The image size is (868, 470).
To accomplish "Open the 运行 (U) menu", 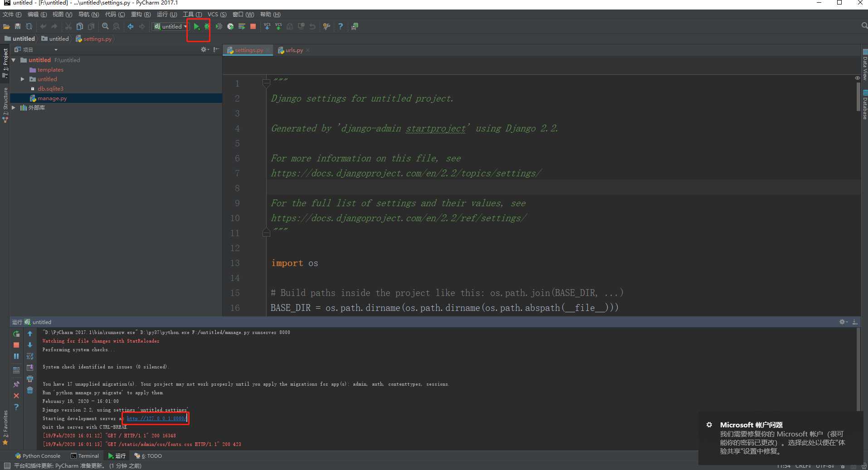I will (x=167, y=15).
